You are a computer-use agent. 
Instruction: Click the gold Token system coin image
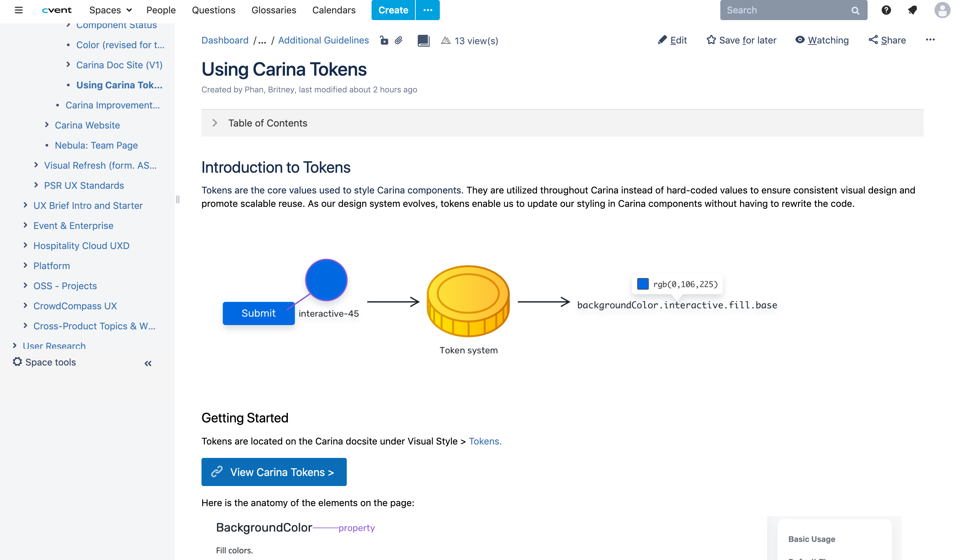point(468,301)
